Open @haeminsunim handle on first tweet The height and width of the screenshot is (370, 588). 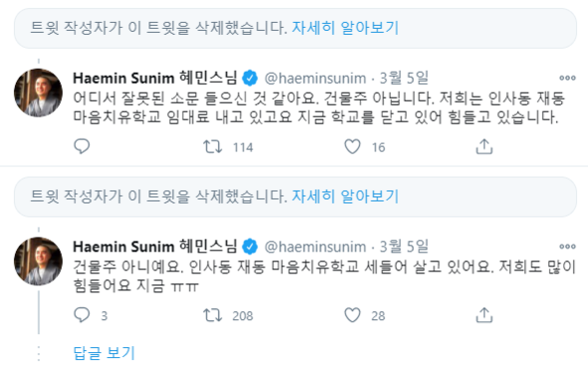point(315,79)
